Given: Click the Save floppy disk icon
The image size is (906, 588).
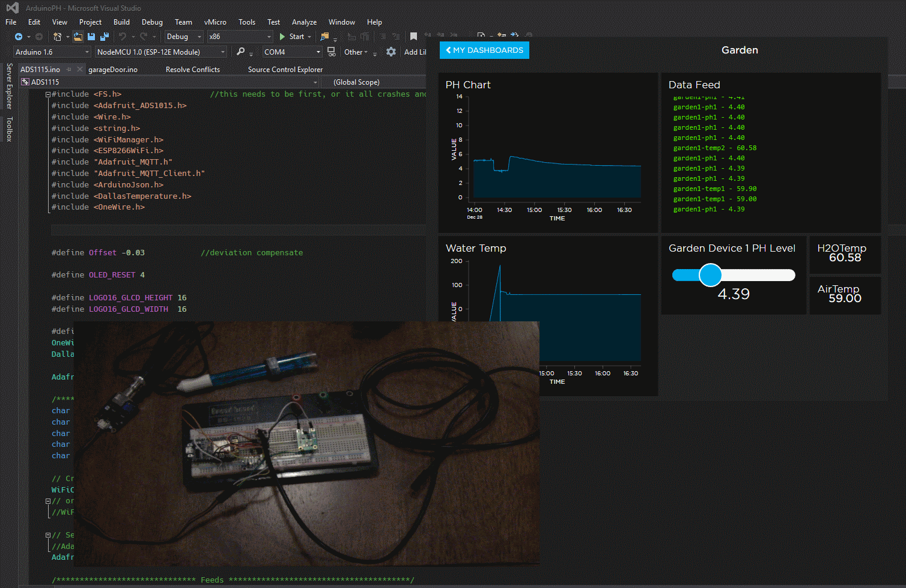Looking at the screenshot, I should click(92, 37).
